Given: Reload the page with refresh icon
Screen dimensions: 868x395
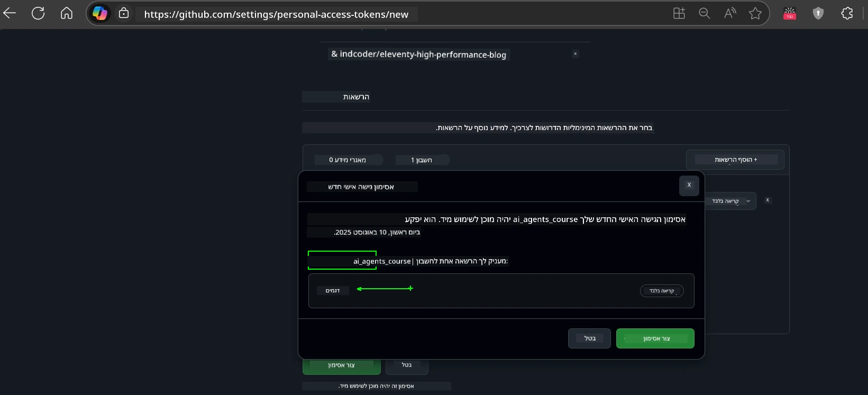Looking at the screenshot, I should pyautogui.click(x=38, y=13).
